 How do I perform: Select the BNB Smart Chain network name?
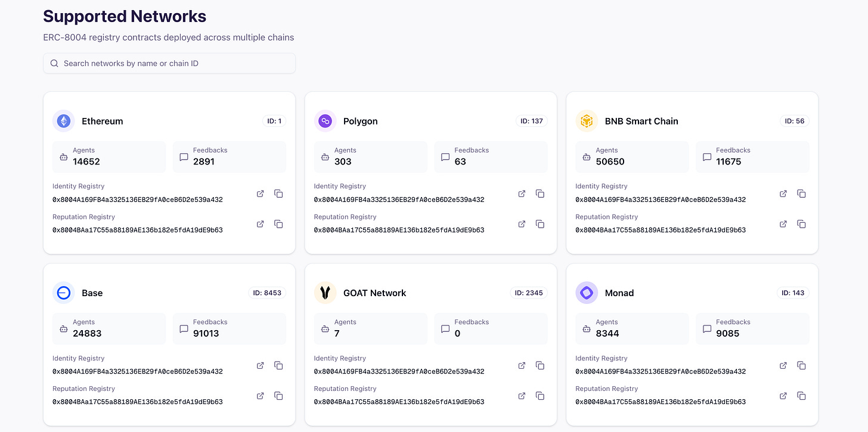641,121
